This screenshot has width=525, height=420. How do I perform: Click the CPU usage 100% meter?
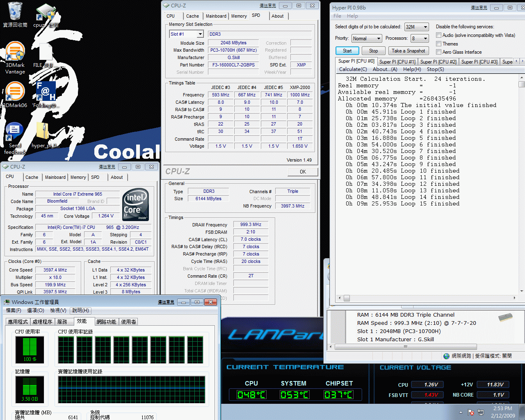click(30, 350)
